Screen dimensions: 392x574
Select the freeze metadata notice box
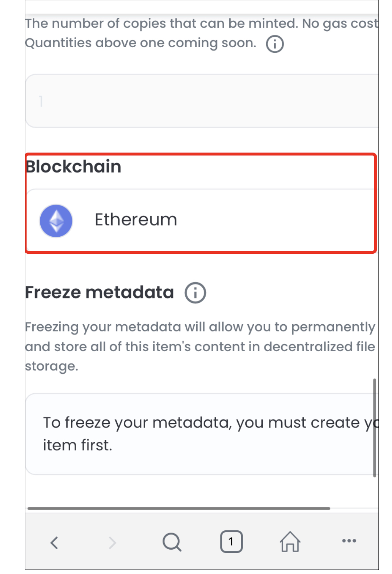202,434
